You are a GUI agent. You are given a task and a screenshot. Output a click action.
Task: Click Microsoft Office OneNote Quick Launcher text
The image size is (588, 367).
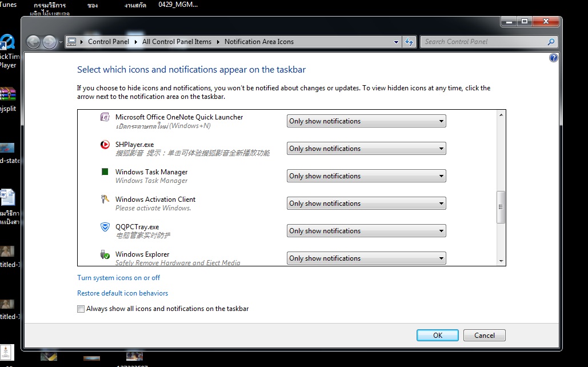point(179,117)
